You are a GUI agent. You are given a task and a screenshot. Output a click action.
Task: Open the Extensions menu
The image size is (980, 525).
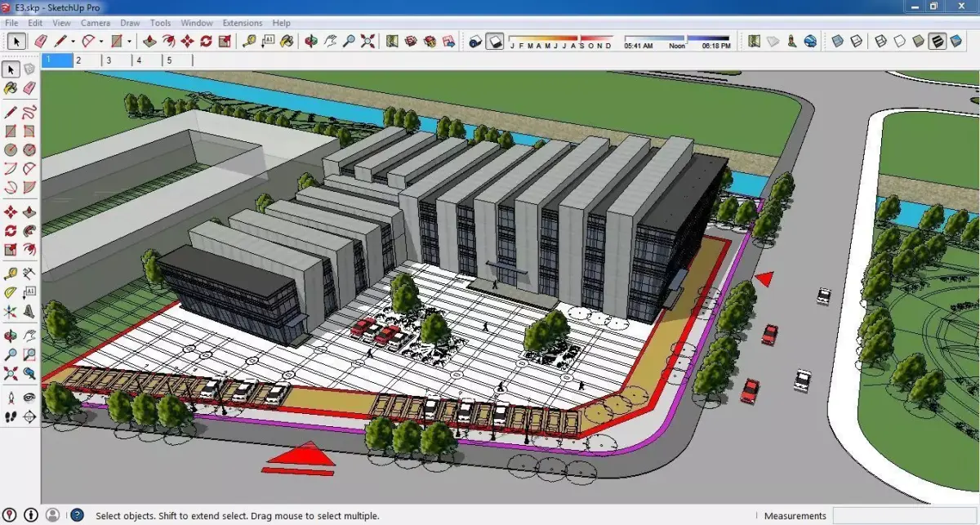[243, 23]
